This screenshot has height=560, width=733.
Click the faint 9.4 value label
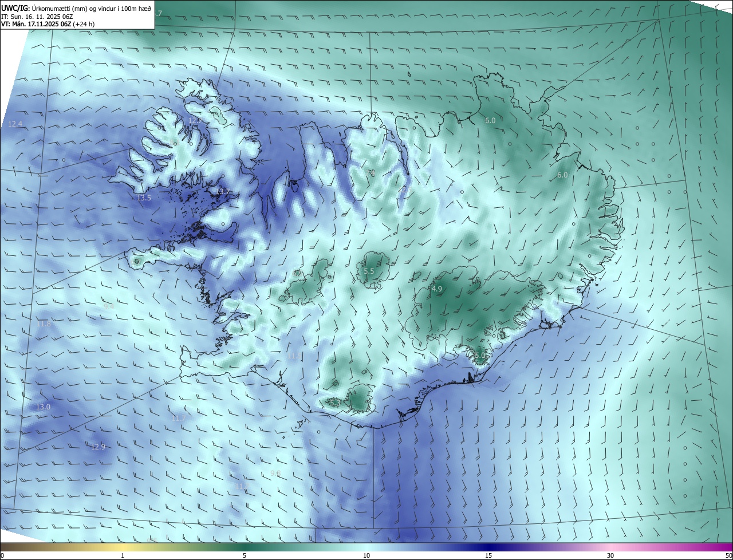tap(108, 307)
